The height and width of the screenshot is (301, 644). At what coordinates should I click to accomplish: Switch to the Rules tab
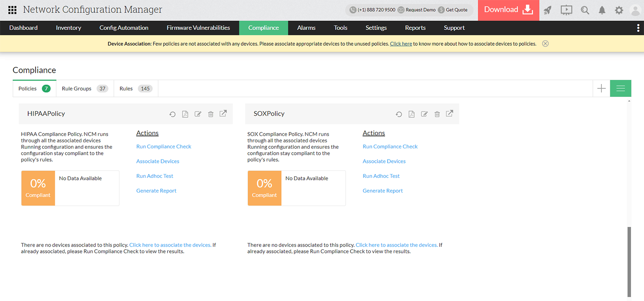(x=136, y=88)
